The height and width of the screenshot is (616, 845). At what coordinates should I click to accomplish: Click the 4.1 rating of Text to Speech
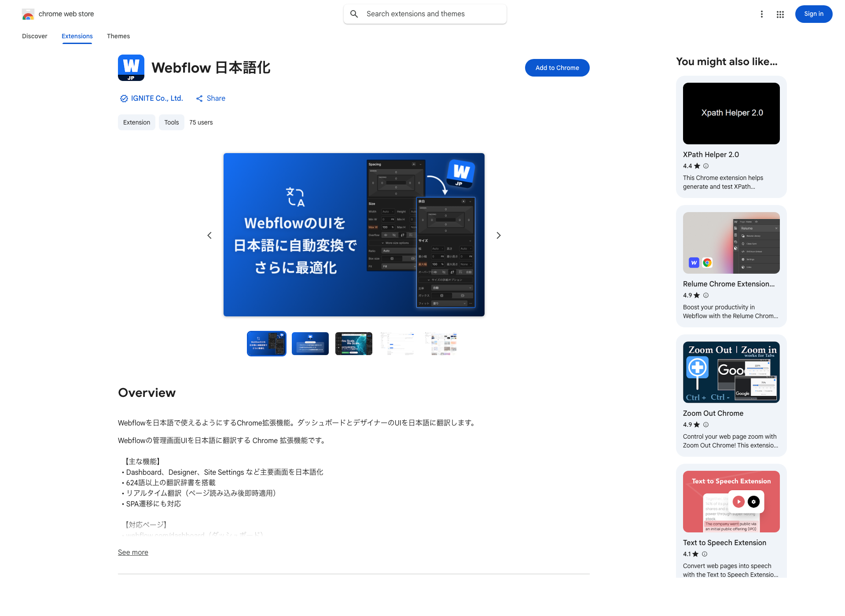coord(687,554)
